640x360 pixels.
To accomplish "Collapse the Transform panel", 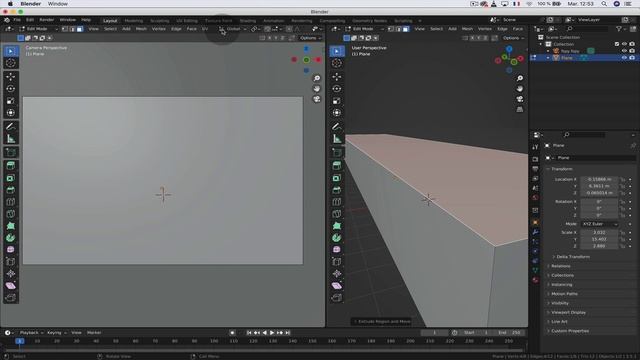I will (x=561, y=169).
